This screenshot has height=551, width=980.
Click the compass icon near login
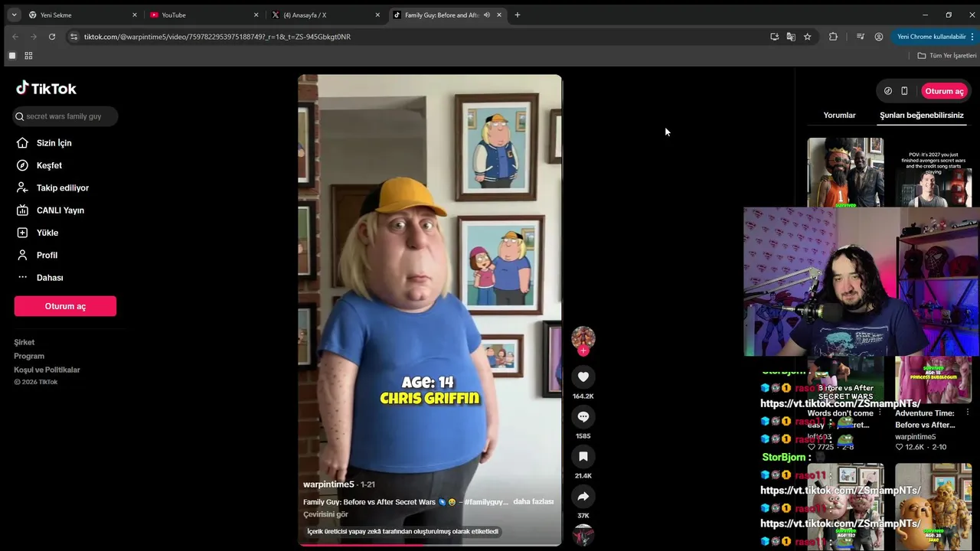point(888,91)
